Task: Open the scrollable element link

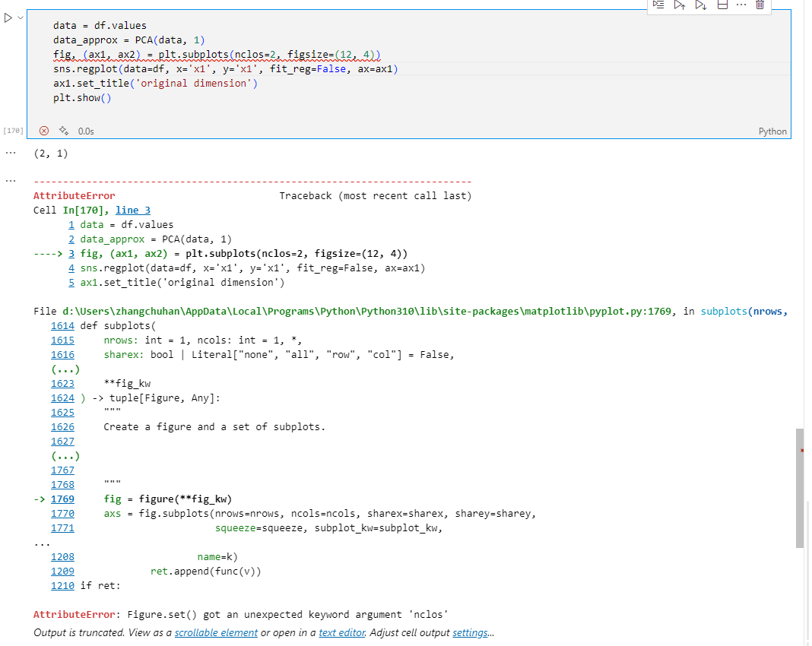Action: [216, 632]
